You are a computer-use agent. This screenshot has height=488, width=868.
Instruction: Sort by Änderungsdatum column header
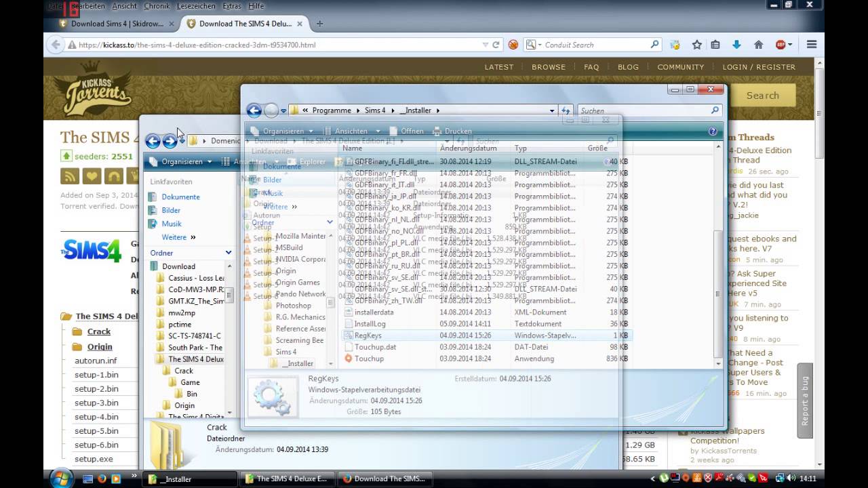point(468,148)
